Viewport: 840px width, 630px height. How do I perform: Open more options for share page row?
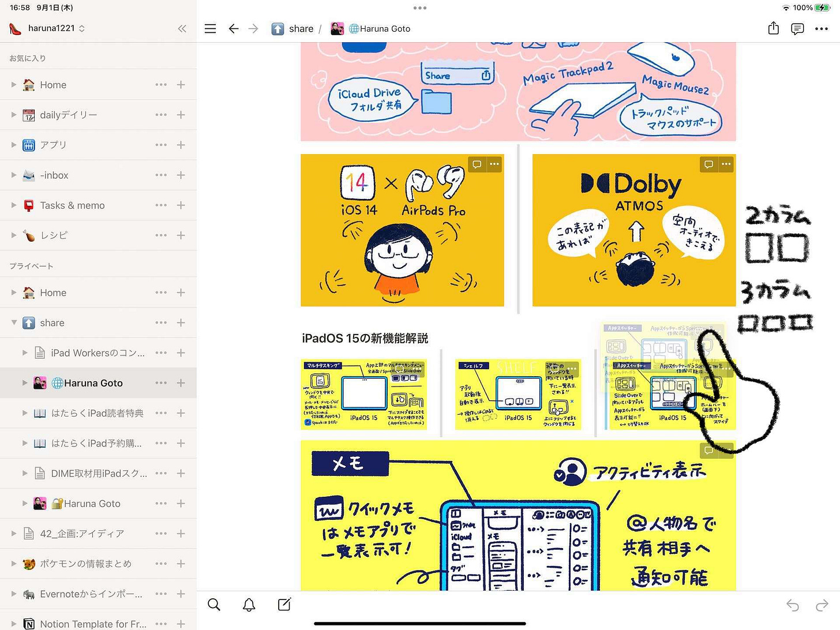(x=161, y=322)
